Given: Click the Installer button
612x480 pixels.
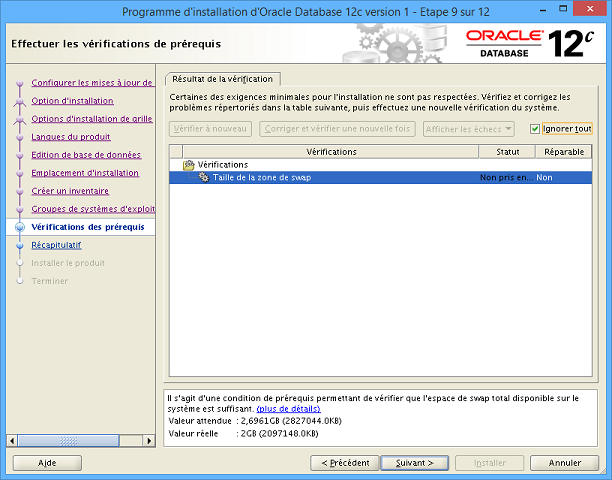Looking at the screenshot, I should pos(490,463).
